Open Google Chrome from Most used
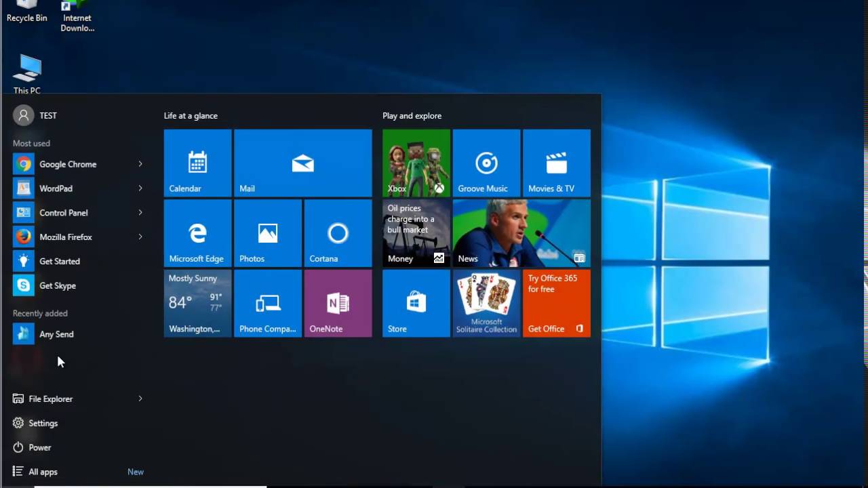 click(x=78, y=164)
